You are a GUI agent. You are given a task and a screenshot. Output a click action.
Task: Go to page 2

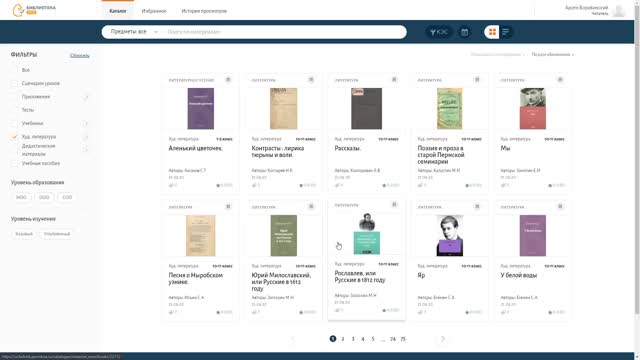tap(343, 339)
